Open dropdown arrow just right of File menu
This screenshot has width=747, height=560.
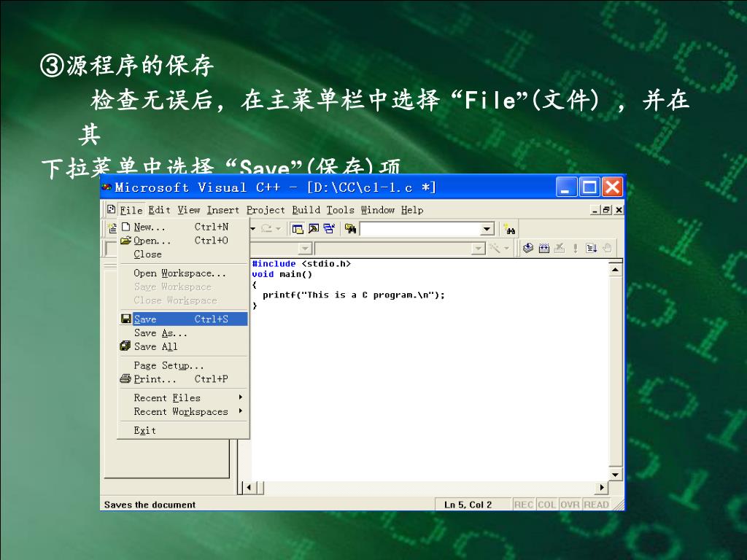[x=253, y=229]
